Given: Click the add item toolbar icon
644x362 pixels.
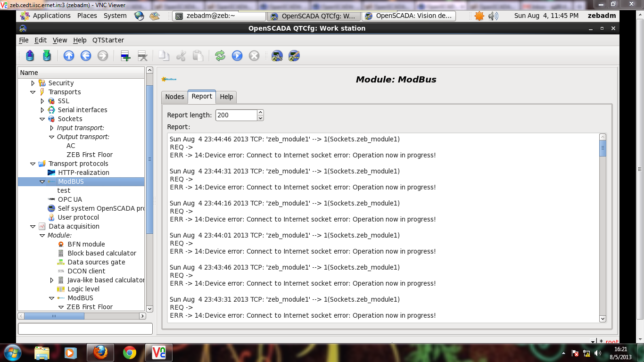Looking at the screenshot, I should 125,56.
